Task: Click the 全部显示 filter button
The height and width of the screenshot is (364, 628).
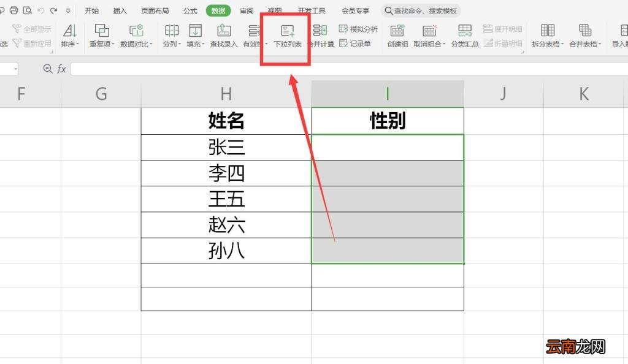Action: 32,29
